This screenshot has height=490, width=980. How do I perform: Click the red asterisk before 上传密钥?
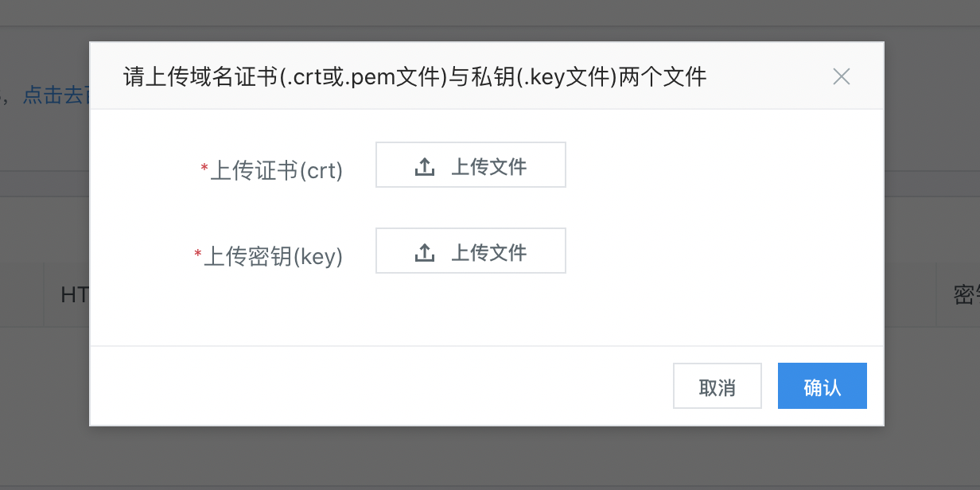199,255
